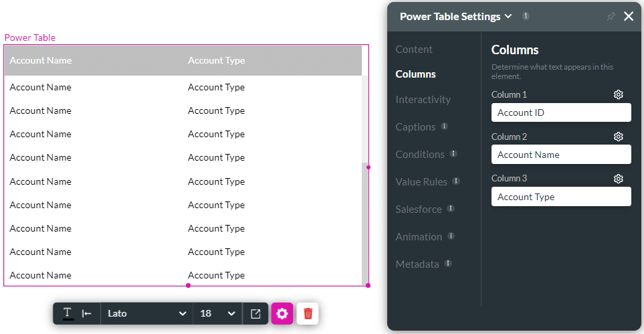Open Column 3 gear settings
The height and width of the screenshot is (334, 644).
coord(619,179)
